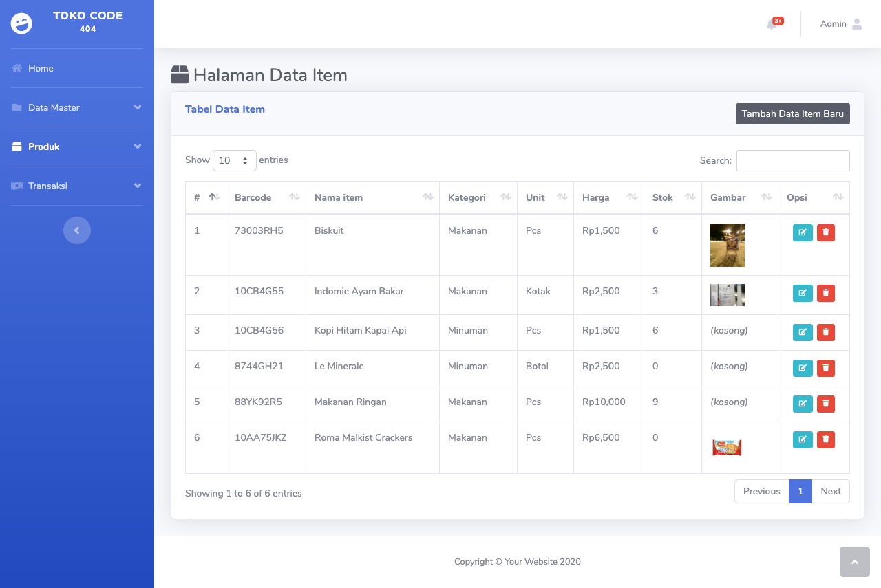Sort table by Barcode column
This screenshot has width=881, height=588.
[x=266, y=197]
